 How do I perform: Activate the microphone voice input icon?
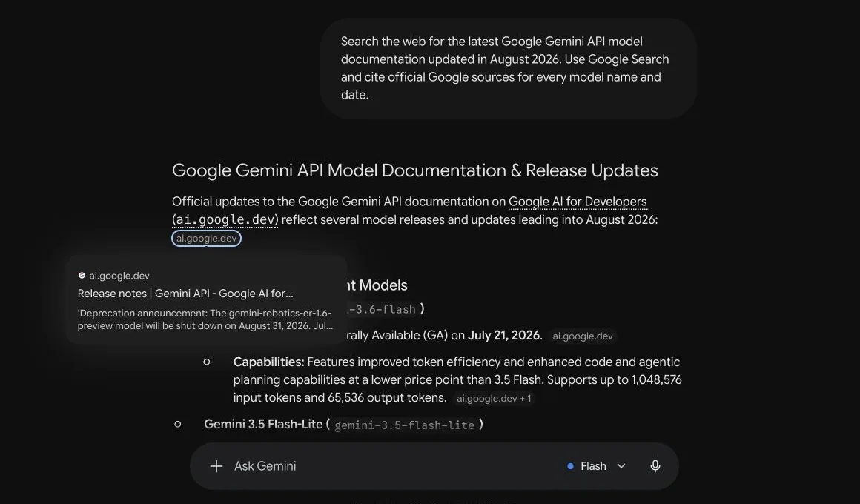click(x=655, y=466)
